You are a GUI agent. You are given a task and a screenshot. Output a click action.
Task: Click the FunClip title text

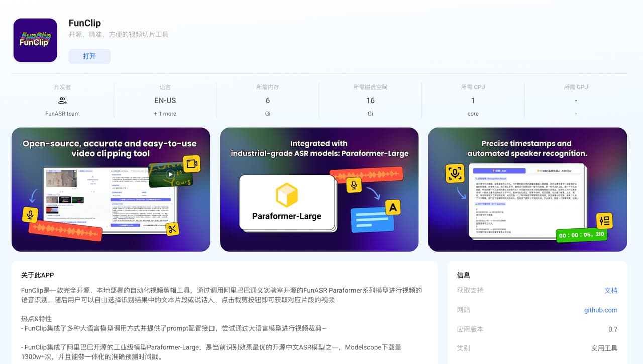pyautogui.click(x=85, y=23)
